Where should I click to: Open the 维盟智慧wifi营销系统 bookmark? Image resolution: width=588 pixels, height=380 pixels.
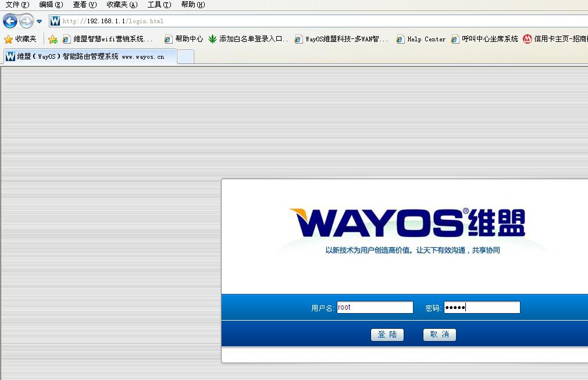108,39
